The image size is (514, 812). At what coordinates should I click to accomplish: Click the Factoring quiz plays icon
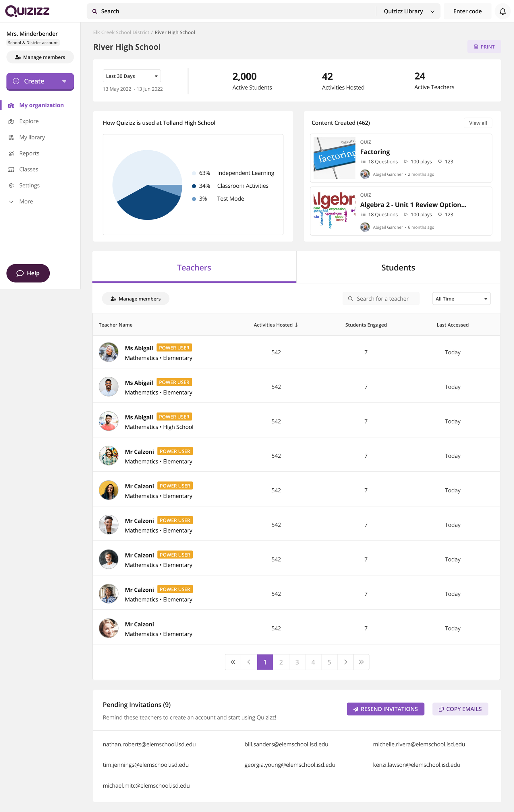[406, 162]
